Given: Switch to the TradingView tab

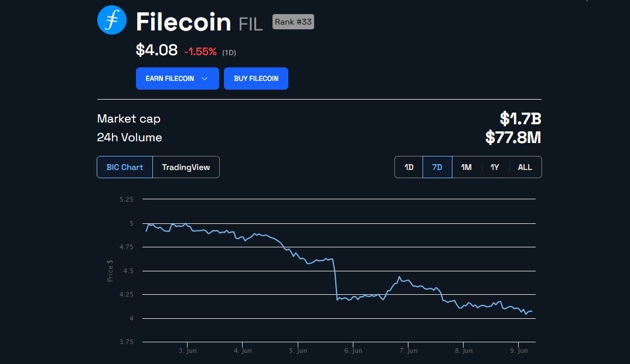Looking at the screenshot, I should coord(186,167).
